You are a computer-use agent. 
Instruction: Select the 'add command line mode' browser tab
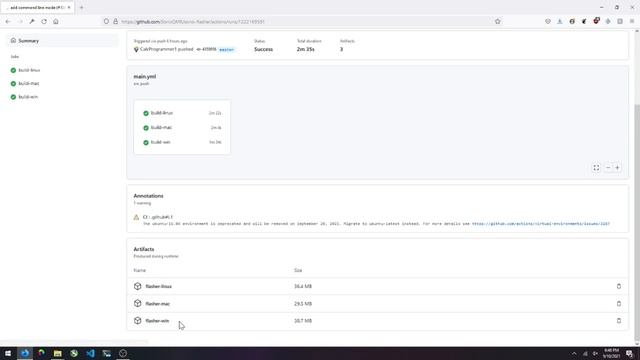[38, 7]
